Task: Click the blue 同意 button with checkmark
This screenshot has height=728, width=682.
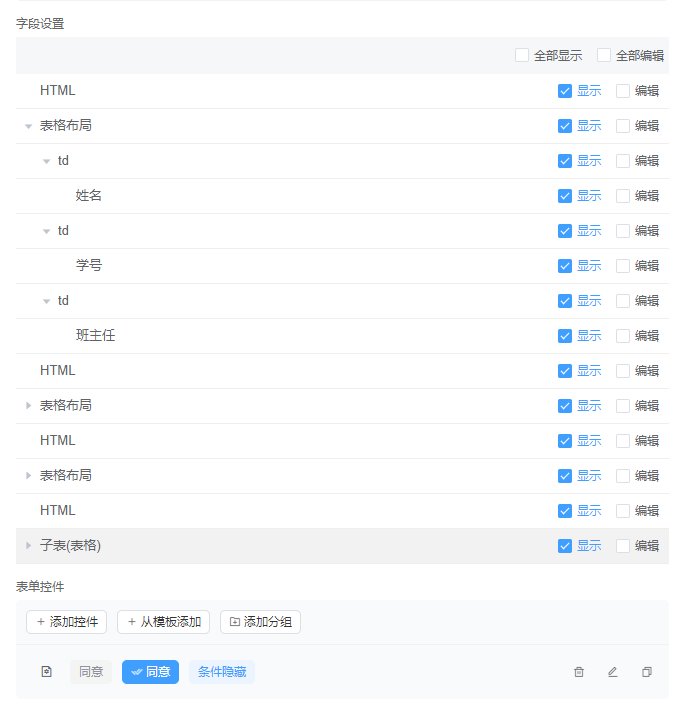Action: (150, 672)
